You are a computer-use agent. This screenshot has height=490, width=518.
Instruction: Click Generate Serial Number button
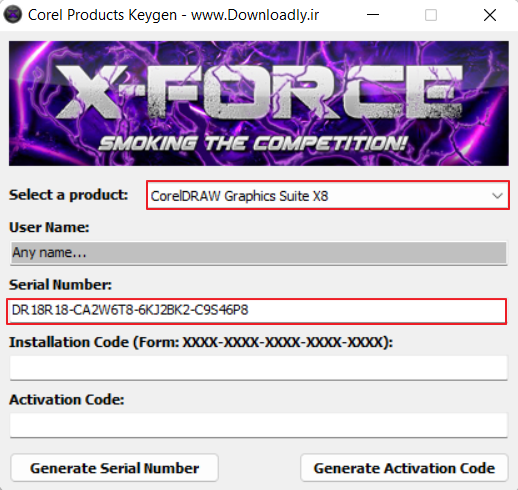tap(115, 468)
